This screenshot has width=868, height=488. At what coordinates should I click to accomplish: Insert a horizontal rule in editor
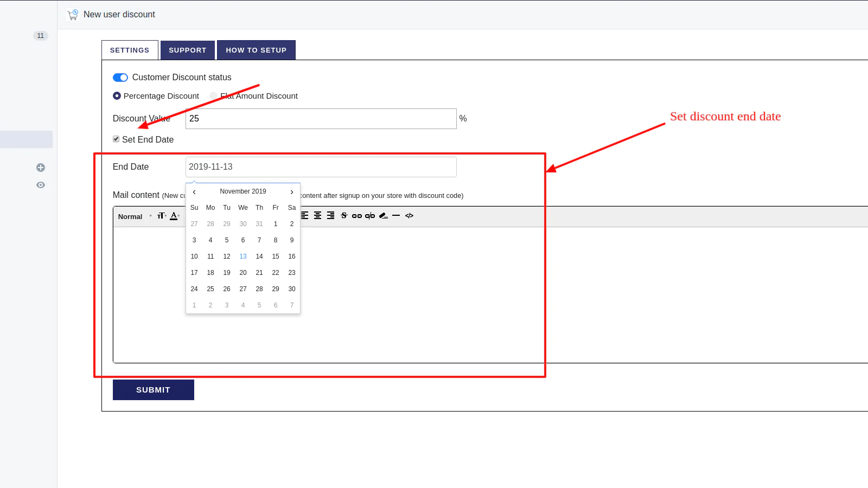(396, 216)
